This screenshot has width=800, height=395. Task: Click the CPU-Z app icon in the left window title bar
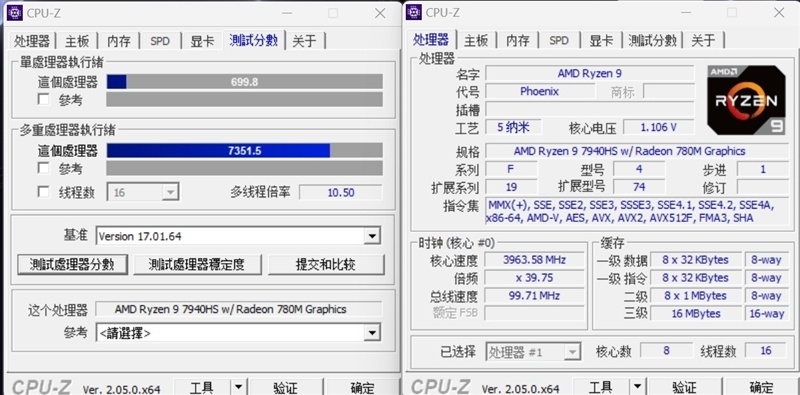click(14, 13)
